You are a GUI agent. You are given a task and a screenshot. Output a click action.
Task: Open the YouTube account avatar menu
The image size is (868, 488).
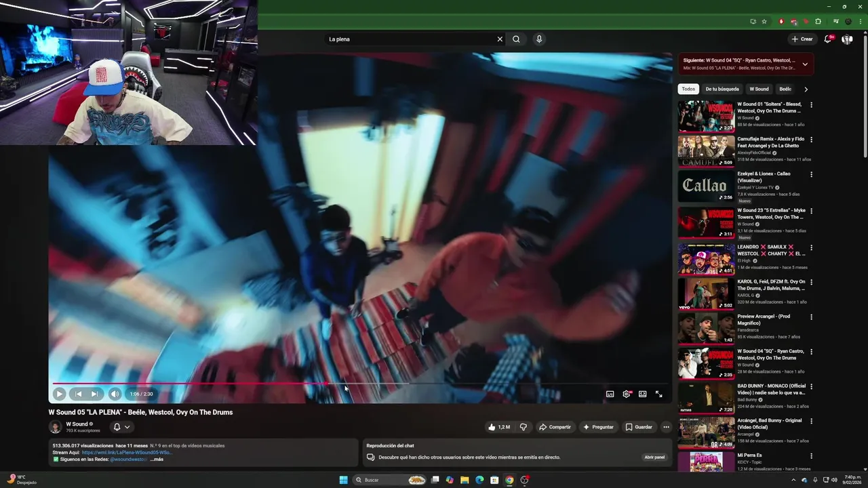[847, 39]
